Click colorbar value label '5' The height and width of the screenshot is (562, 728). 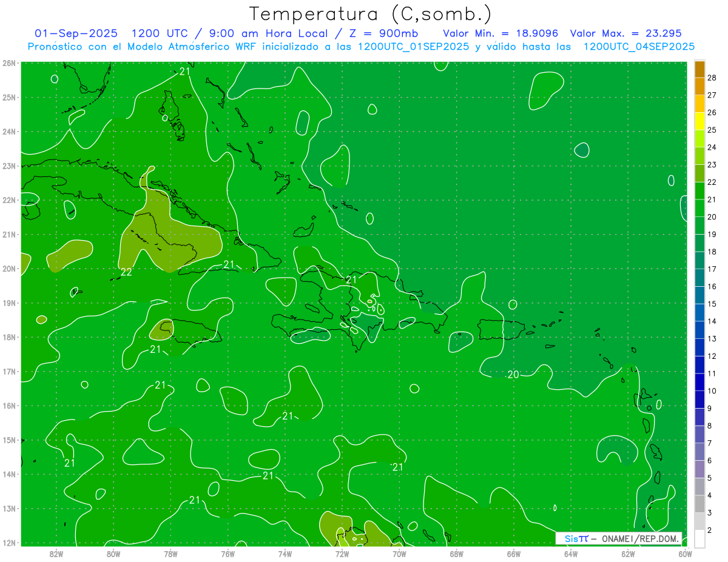710,478
